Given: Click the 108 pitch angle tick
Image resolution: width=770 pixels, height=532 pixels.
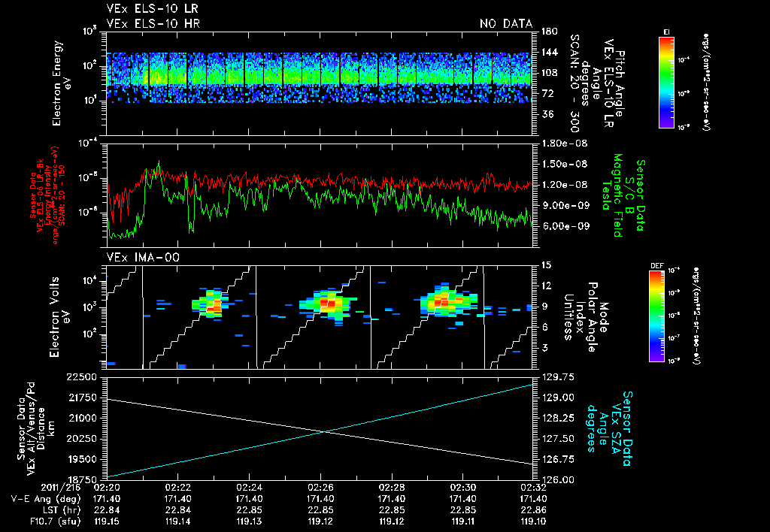Looking at the screenshot, I should click(x=550, y=73).
